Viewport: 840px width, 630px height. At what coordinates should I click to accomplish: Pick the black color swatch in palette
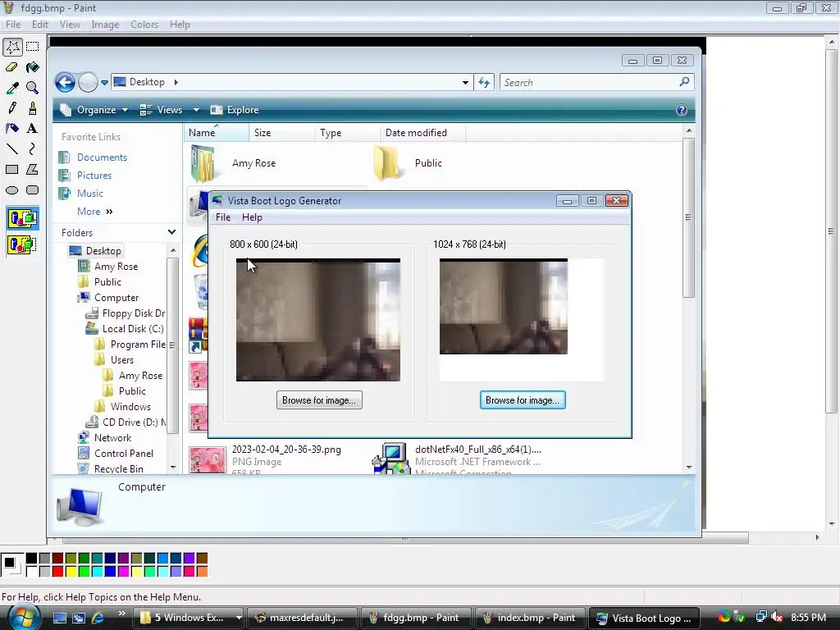[32, 558]
